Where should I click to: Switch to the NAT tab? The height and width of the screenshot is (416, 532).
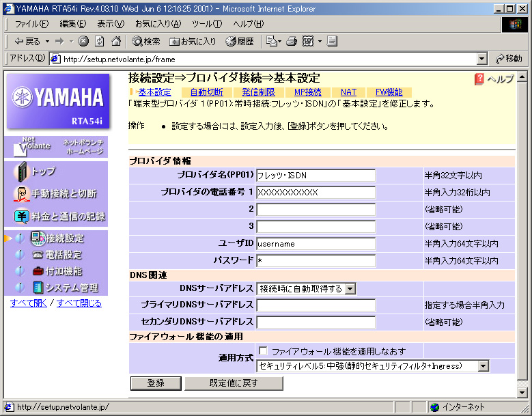click(x=348, y=92)
